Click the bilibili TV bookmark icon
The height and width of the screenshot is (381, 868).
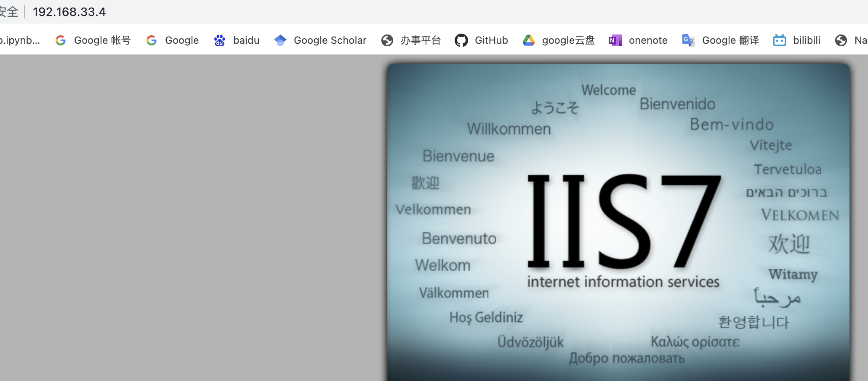[780, 40]
